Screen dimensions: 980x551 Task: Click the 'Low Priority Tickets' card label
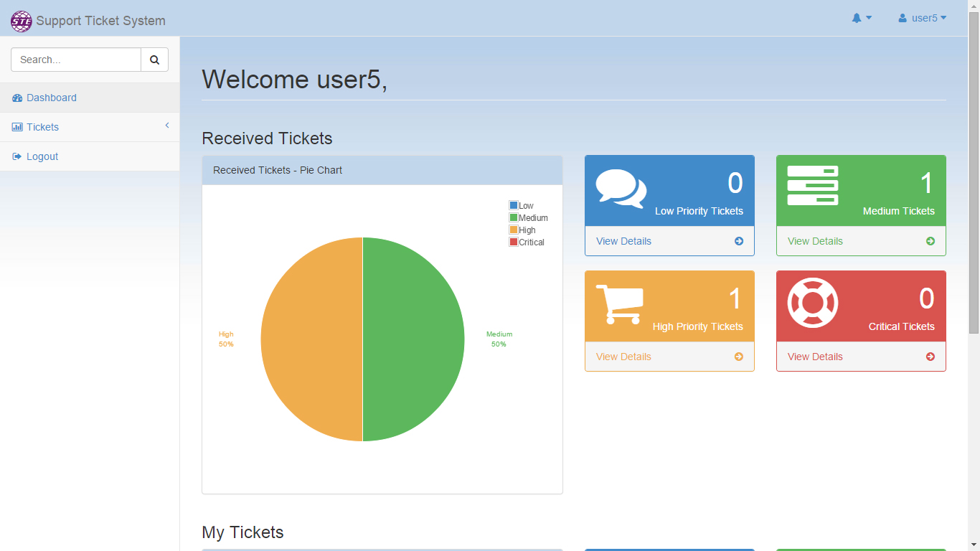[699, 211]
